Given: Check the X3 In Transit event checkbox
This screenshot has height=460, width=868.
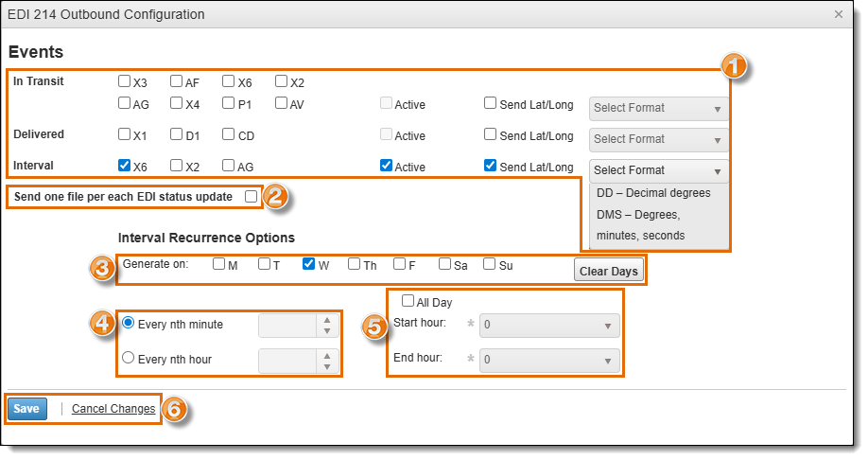Looking at the screenshot, I should coord(125,81).
